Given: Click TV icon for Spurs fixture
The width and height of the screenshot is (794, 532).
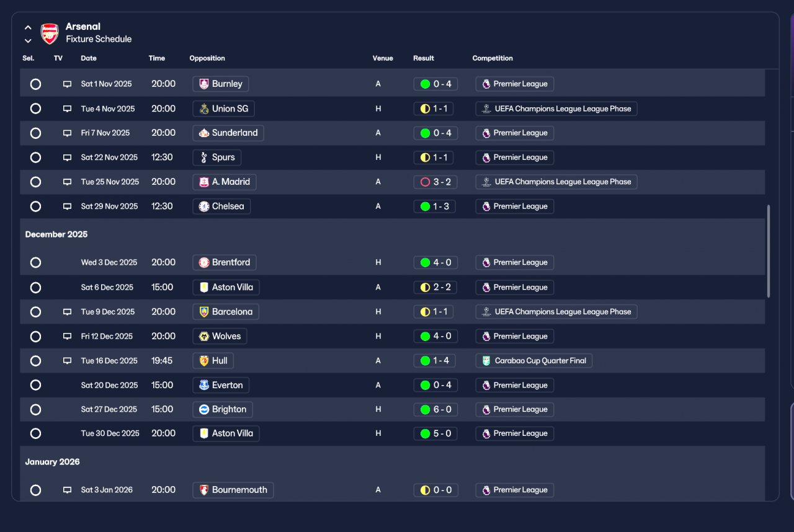Looking at the screenshot, I should pyautogui.click(x=67, y=157).
